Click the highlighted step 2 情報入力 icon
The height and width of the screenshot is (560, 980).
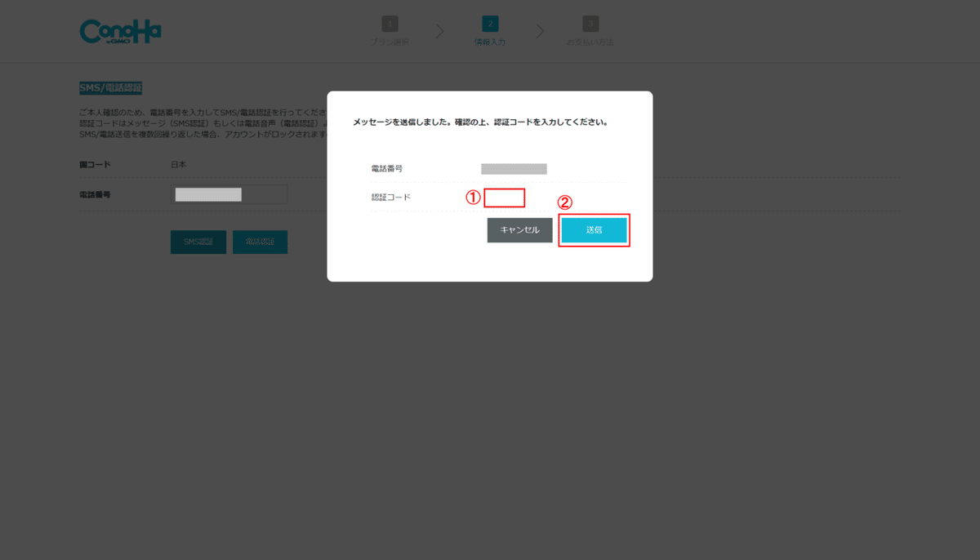pos(489,24)
